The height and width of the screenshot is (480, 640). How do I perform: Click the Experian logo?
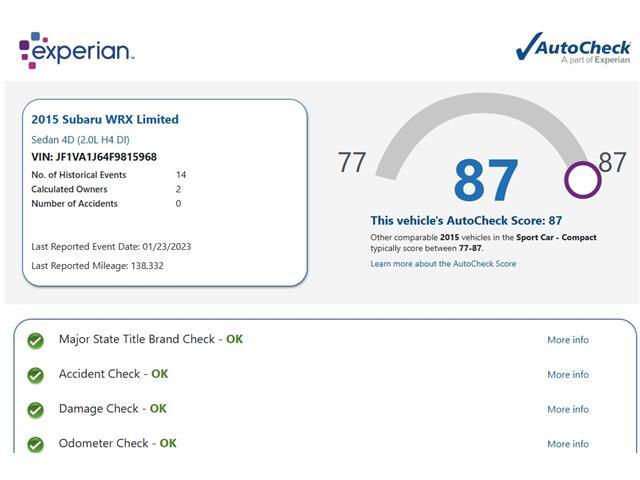pos(76,51)
